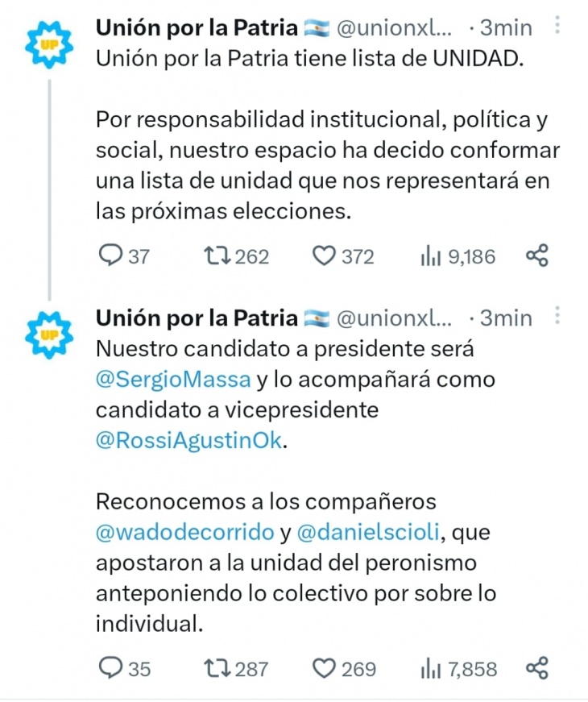View analytics of tweet with 7,858 views
The height and width of the screenshot is (702, 588).
click(x=430, y=668)
